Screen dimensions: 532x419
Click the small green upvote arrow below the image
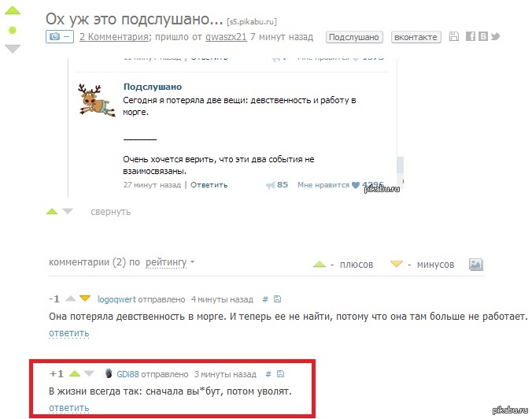click(x=52, y=212)
